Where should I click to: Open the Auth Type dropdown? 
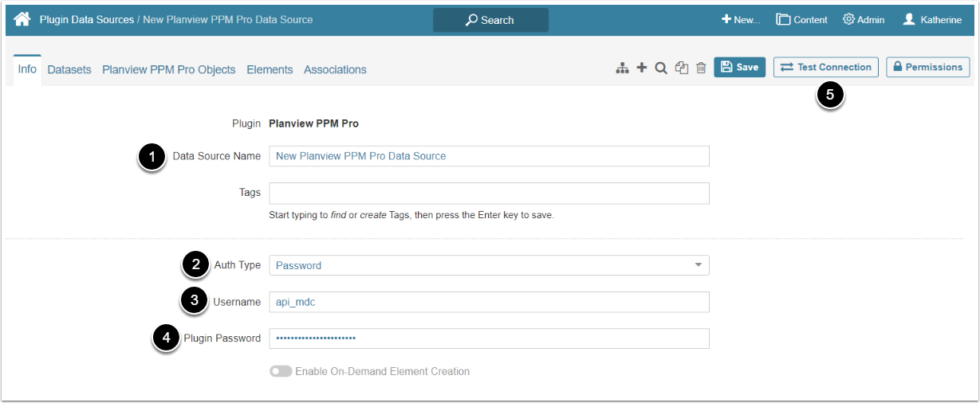[x=489, y=265]
